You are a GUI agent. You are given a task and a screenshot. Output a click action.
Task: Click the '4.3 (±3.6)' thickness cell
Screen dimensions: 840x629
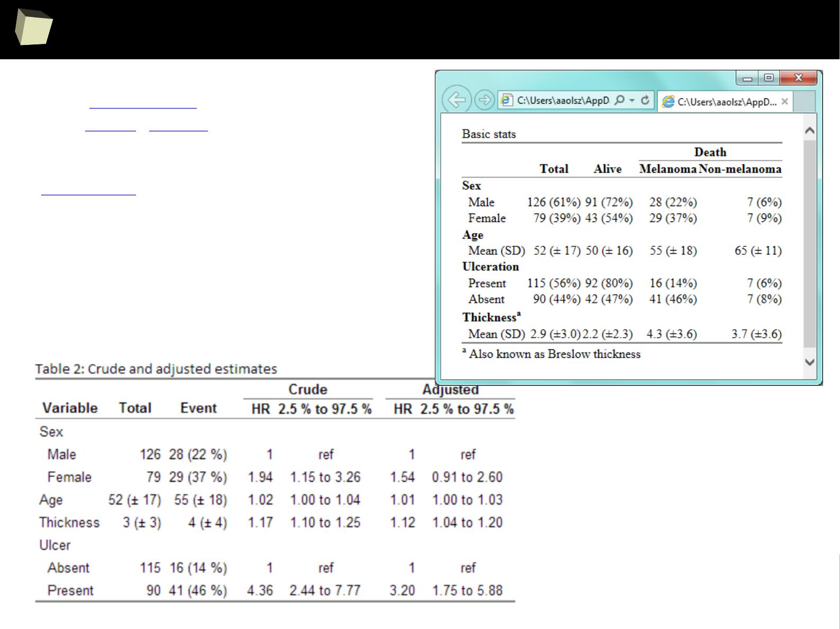pos(672,334)
